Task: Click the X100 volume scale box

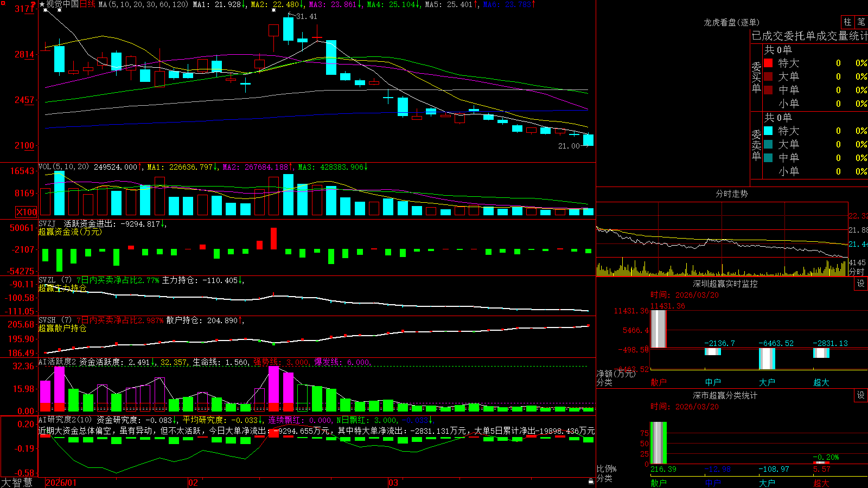Action: click(x=27, y=212)
